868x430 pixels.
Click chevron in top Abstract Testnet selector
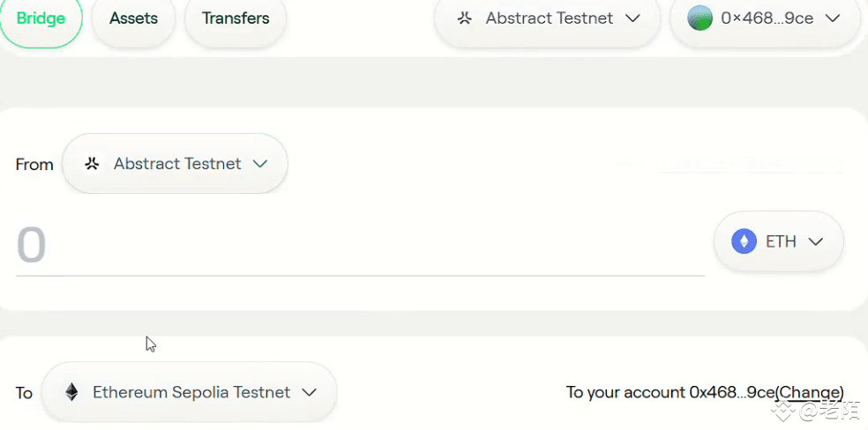tap(632, 19)
